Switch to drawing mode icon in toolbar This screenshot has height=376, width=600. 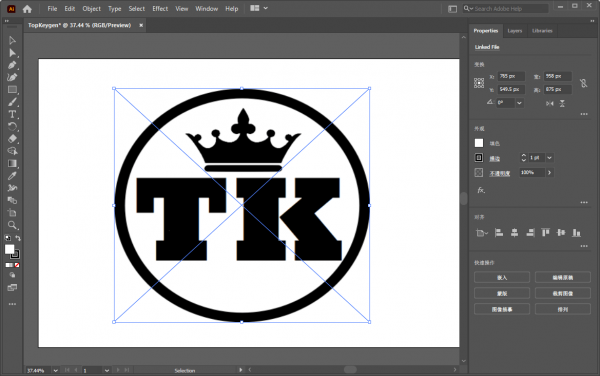tap(12, 275)
